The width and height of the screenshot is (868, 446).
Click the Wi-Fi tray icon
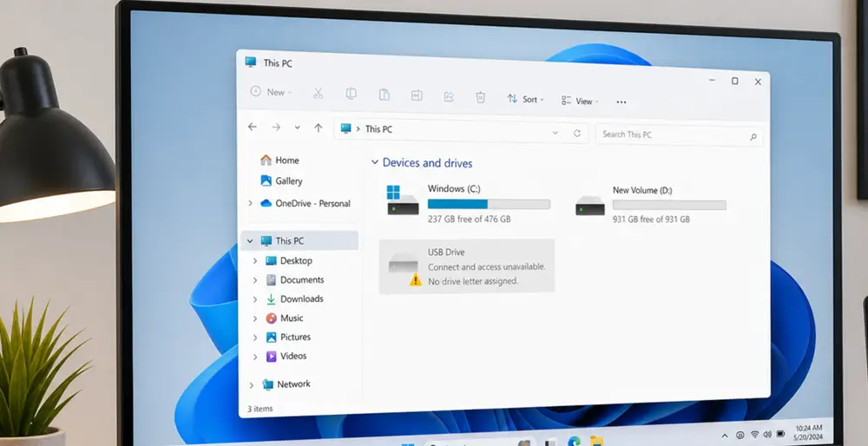click(x=754, y=435)
